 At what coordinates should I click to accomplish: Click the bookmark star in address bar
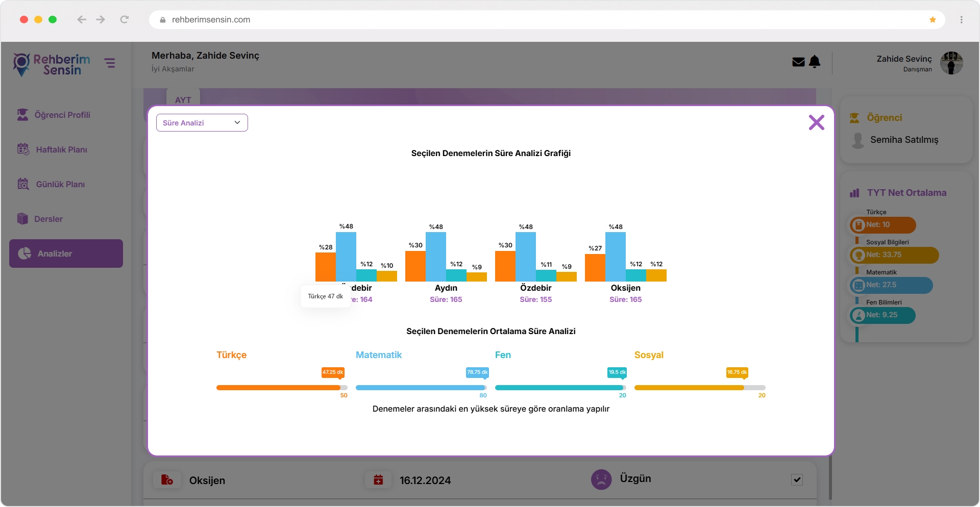point(933,20)
